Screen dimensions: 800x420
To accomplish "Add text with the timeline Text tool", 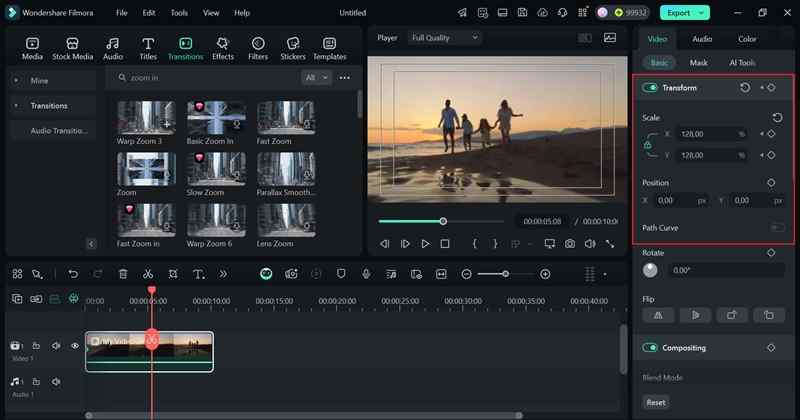I will coord(198,274).
